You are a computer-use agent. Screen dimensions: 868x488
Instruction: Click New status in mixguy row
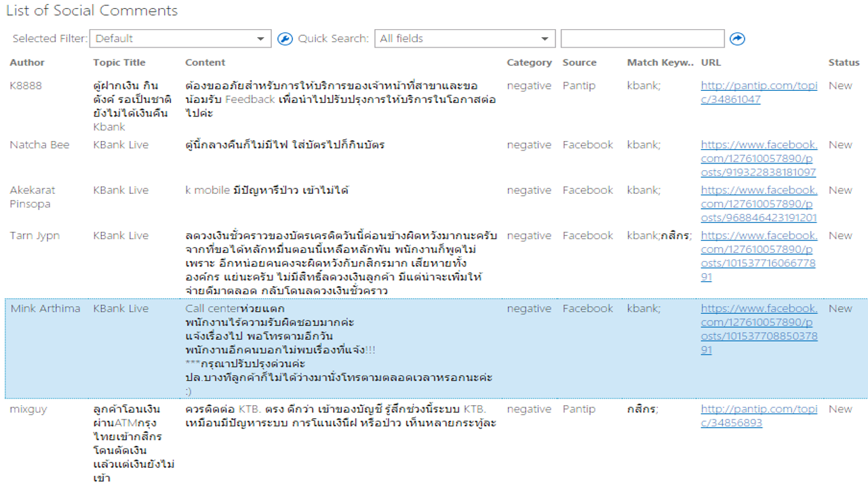(840, 409)
